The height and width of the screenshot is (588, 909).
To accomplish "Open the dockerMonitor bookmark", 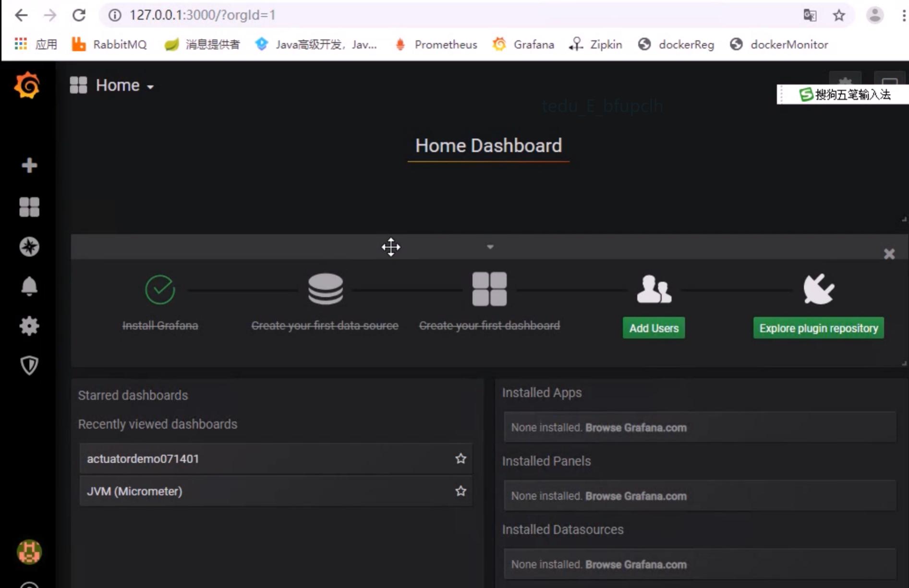I will pyautogui.click(x=778, y=44).
